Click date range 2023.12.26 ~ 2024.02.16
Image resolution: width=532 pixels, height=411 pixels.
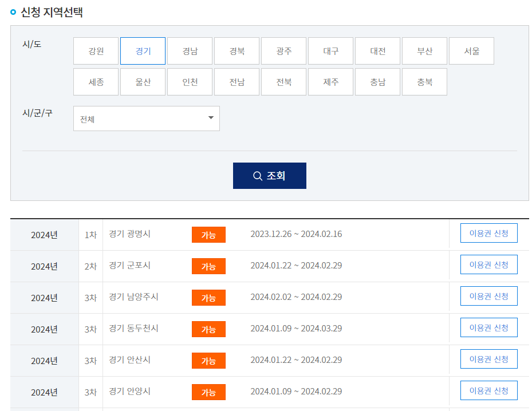coord(296,234)
